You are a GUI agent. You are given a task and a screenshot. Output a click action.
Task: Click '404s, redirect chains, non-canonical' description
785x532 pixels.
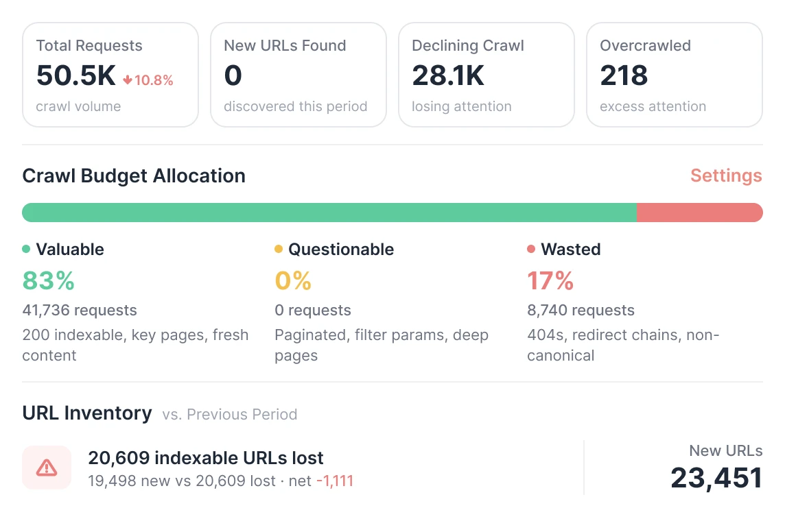623,345
